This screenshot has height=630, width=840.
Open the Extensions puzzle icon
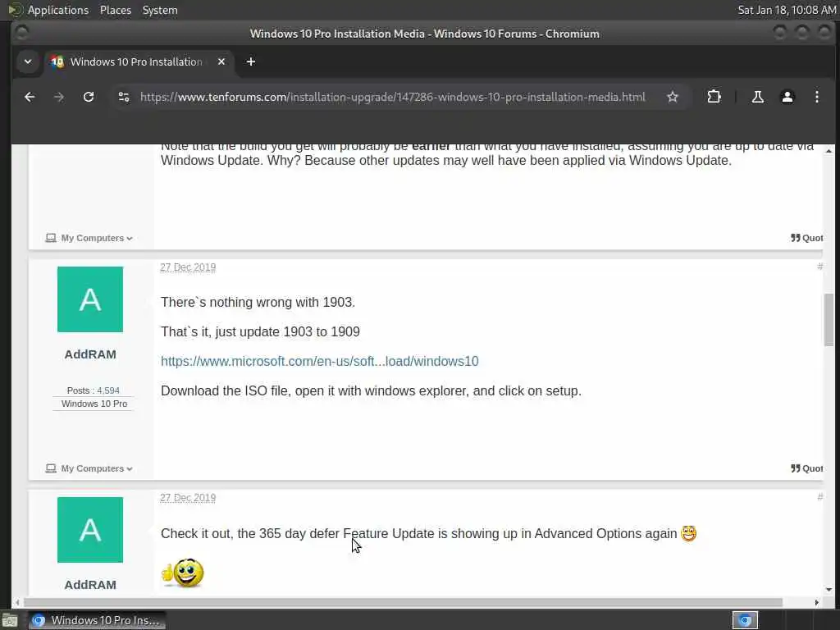[714, 97]
